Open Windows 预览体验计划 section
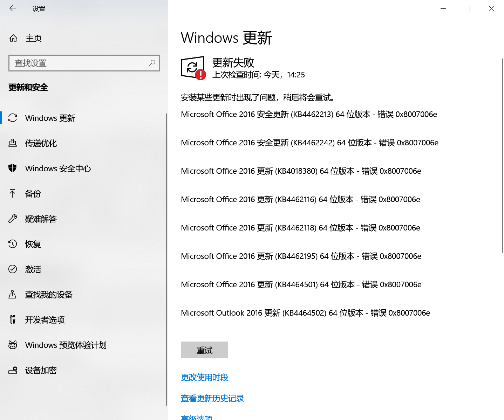 tap(84, 345)
